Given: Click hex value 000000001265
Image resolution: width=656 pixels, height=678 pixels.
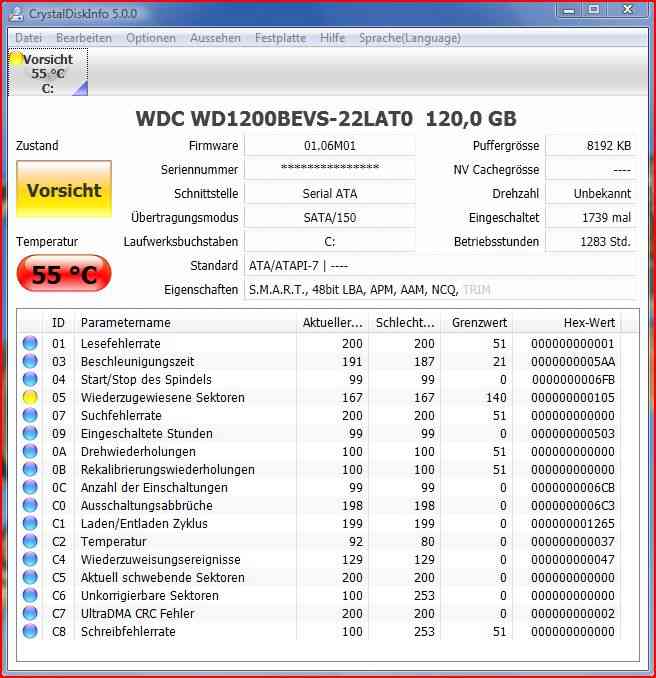Looking at the screenshot, I should pos(573,523).
